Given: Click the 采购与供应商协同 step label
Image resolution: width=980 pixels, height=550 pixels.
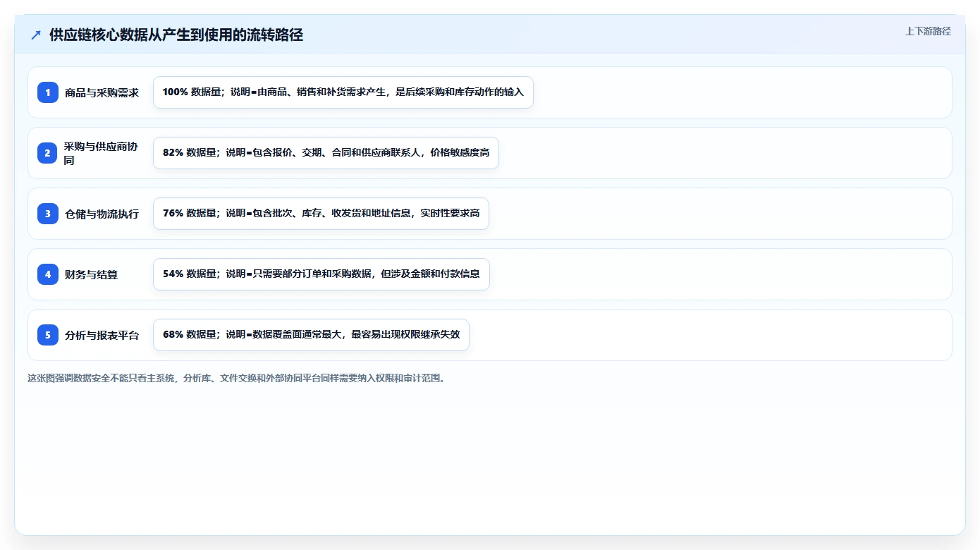Looking at the screenshot, I should [x=102, y=153].
